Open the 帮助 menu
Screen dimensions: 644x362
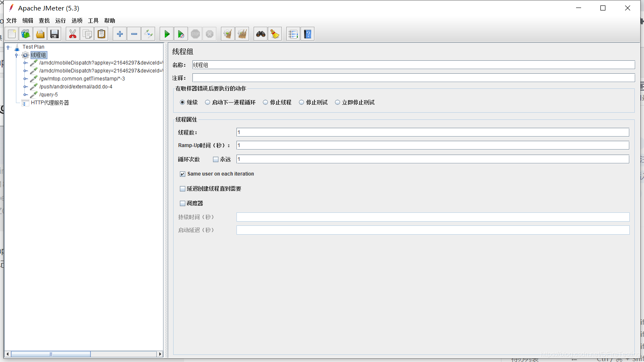click(x=109, y=21)
